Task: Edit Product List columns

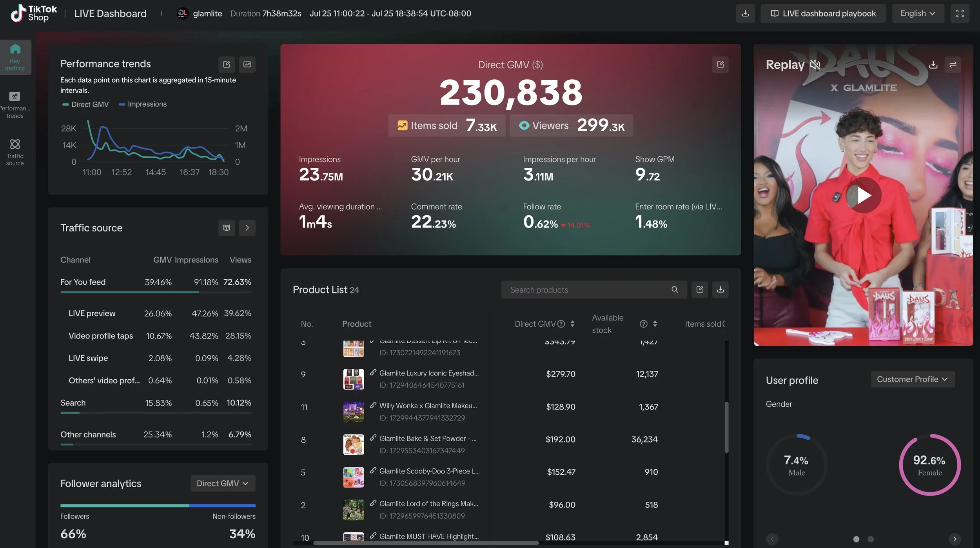Action: pyautogui.click(x=700, y=289)
